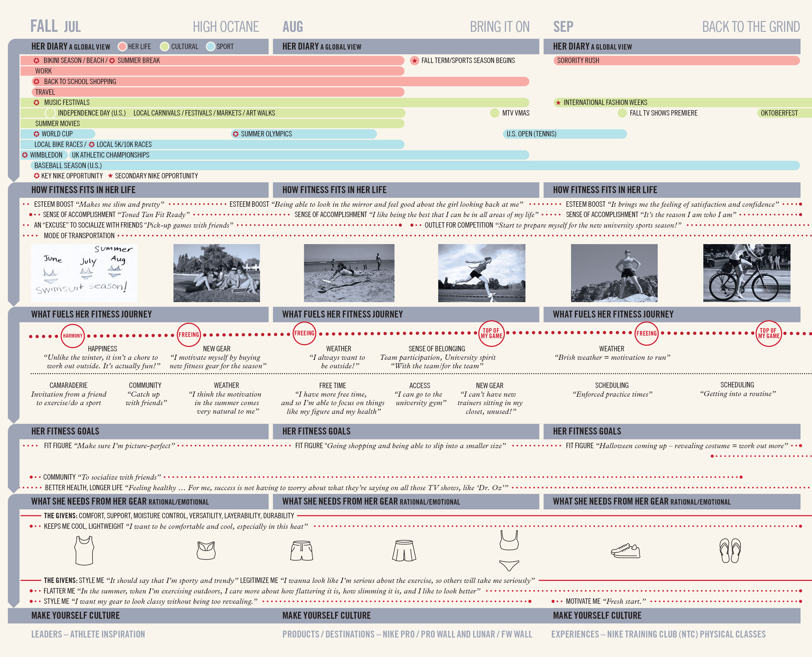The height and width of the screenshot is (657, 812).
Task: Click the shorts icon
Action: tap(301, 550)
